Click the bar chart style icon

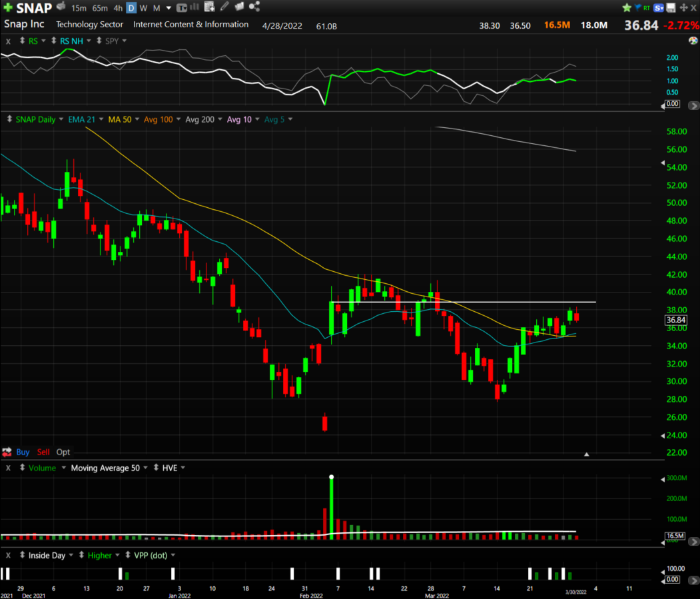194,7
